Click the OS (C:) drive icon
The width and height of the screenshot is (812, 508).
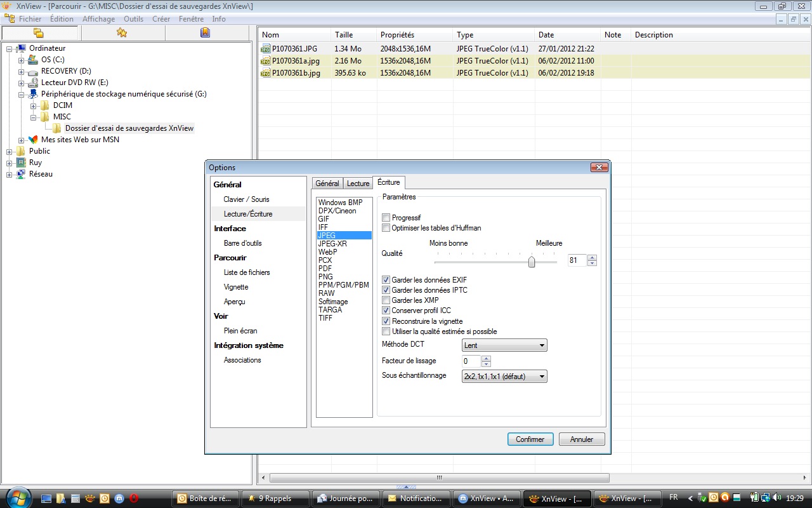tap(33, 60)
